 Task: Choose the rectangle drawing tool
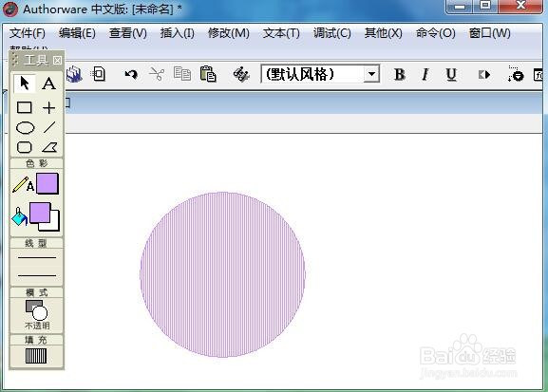click(x=25, y=107)
